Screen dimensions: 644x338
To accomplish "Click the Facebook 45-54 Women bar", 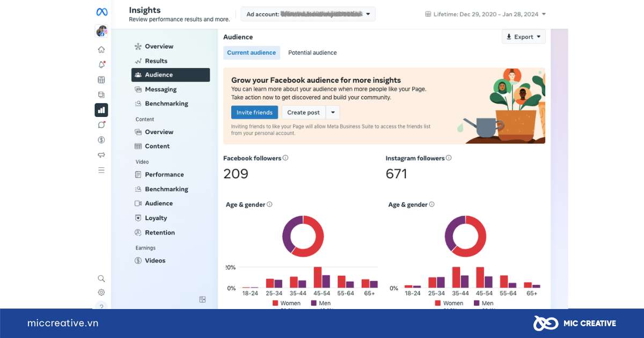I will coord(318,277).
